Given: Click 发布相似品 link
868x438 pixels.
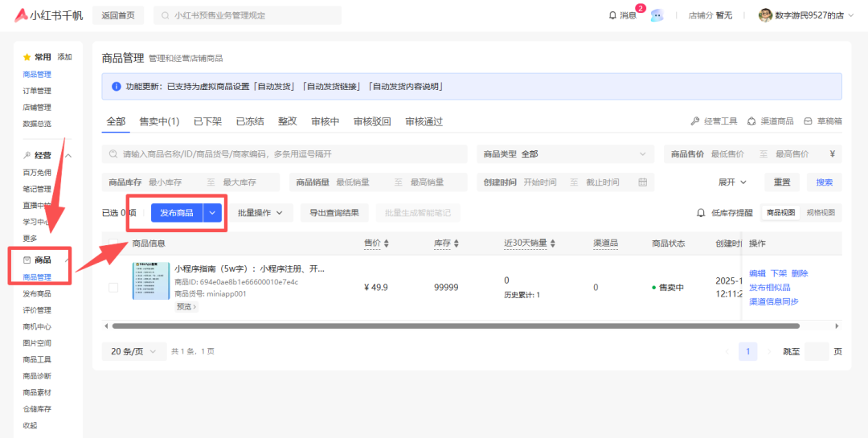Looking at the screenshot, I should pos(770,288).
